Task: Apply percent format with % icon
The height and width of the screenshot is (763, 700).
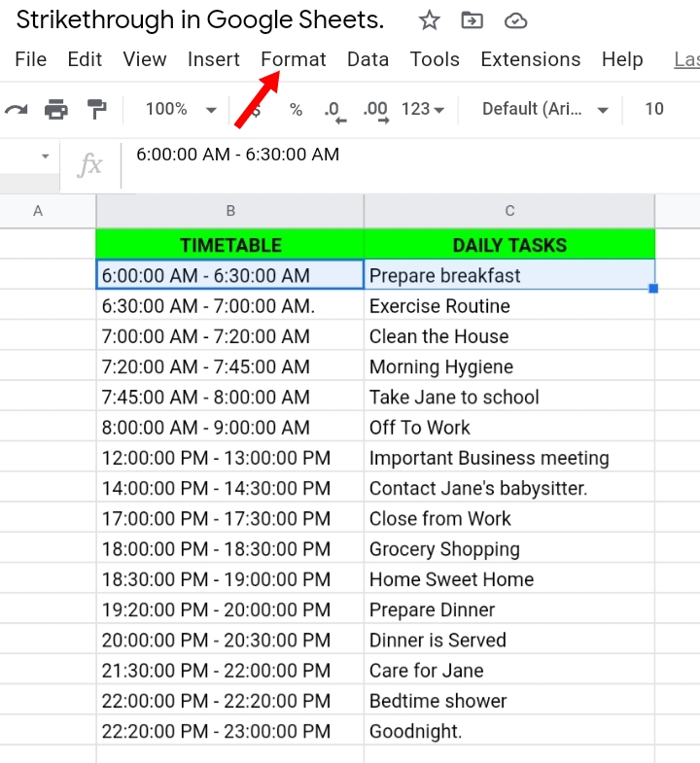Action: (296, 109)
